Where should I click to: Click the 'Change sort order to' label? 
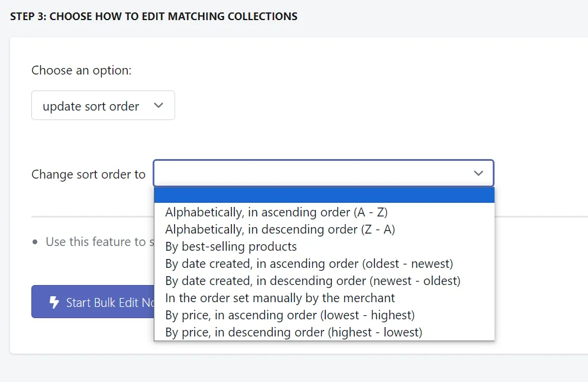89,174
